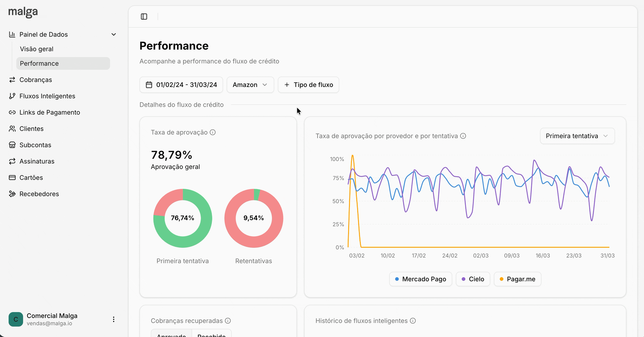Image resolution: width=644 pixels, height=337 pixels.
Task: Click the Comercial Malga account avatar
Action: click(x=16, y=319)
